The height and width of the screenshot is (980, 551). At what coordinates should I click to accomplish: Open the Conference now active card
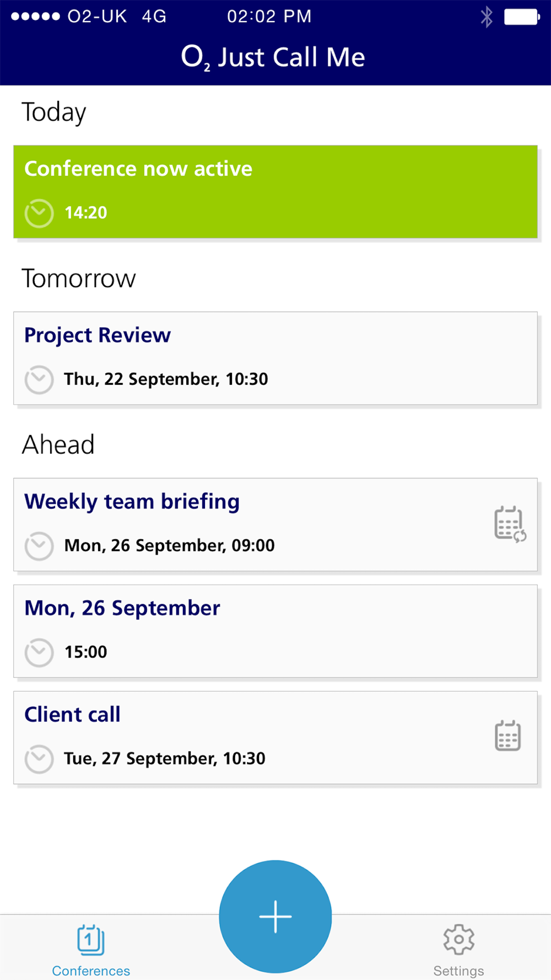click(275, 192)
